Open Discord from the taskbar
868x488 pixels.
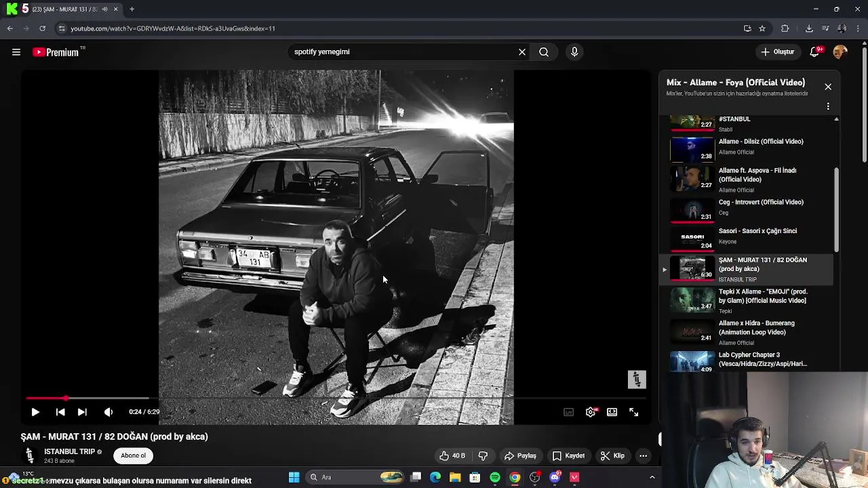pyautogui.click(x=555, y=477)
